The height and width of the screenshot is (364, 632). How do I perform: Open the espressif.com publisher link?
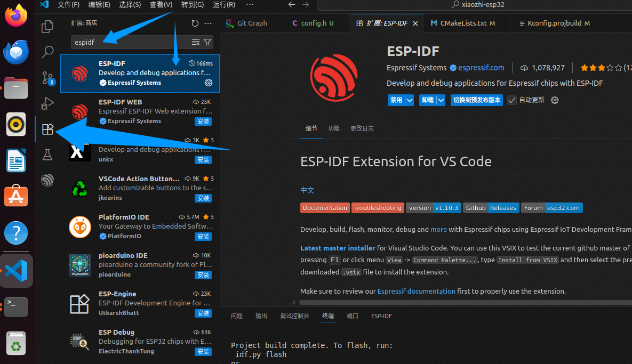[481, 68]
